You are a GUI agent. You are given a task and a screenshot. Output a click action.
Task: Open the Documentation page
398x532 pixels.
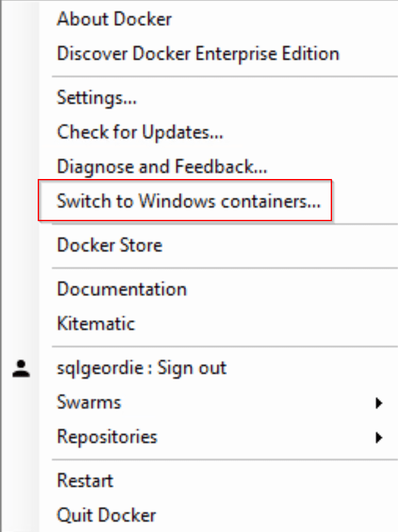121,289
